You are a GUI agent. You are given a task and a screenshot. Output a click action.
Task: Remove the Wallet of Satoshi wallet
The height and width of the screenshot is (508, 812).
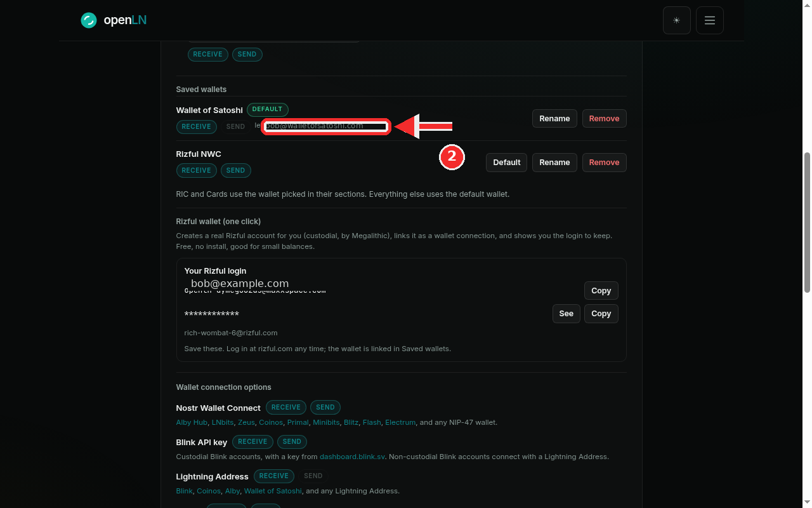tap(605, 118)
